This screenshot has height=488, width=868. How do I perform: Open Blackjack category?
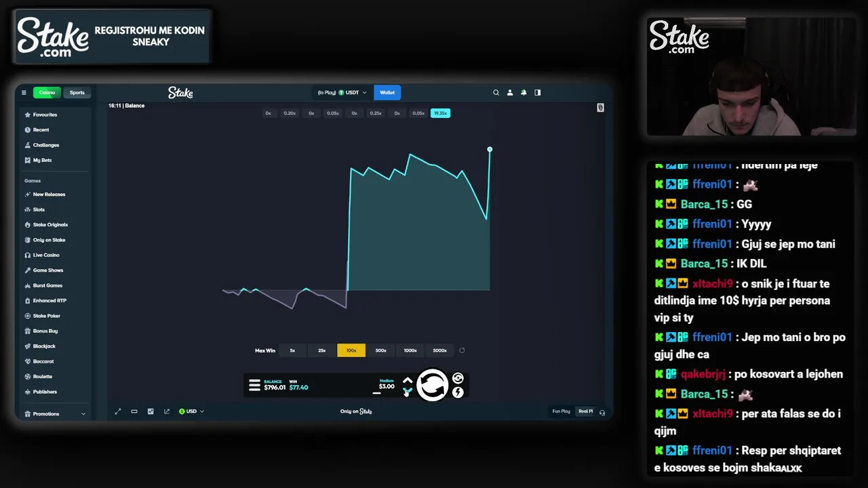click(44, 346)
